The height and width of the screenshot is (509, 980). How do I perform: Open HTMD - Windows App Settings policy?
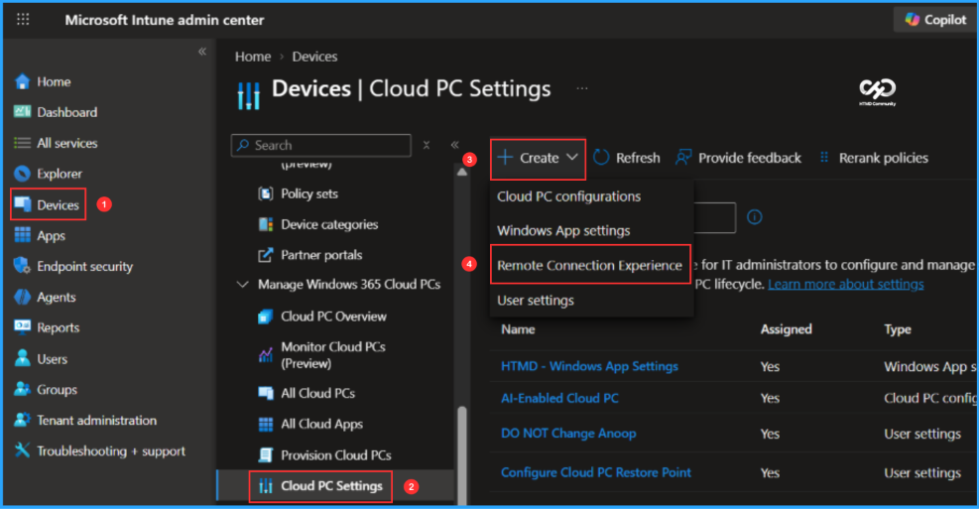coord(589,366)
